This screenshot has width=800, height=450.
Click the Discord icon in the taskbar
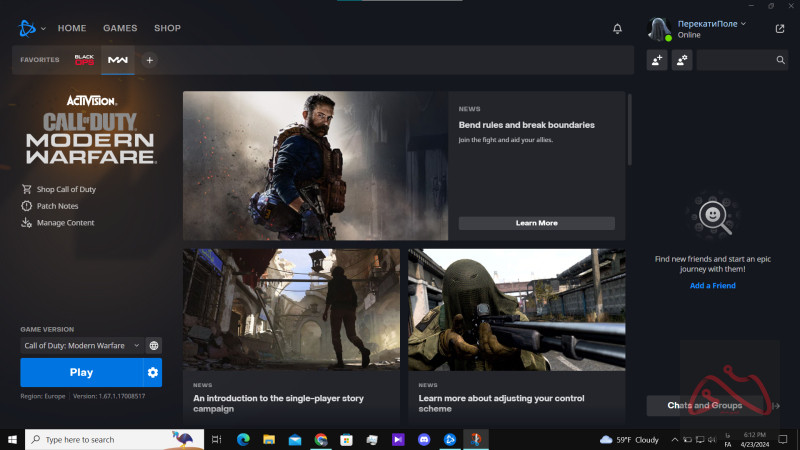[x=424, y=439]
